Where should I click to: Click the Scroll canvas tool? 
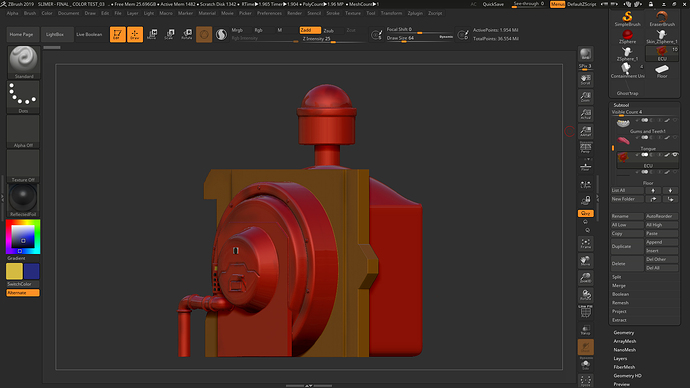pyautogui.click(x=586, y=80)
